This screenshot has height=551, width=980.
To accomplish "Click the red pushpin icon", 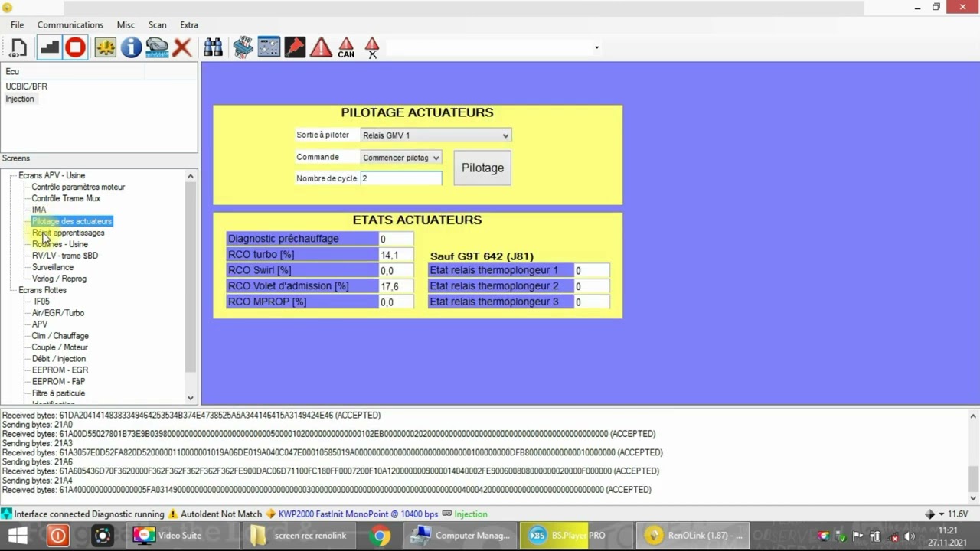I will 295,47.
